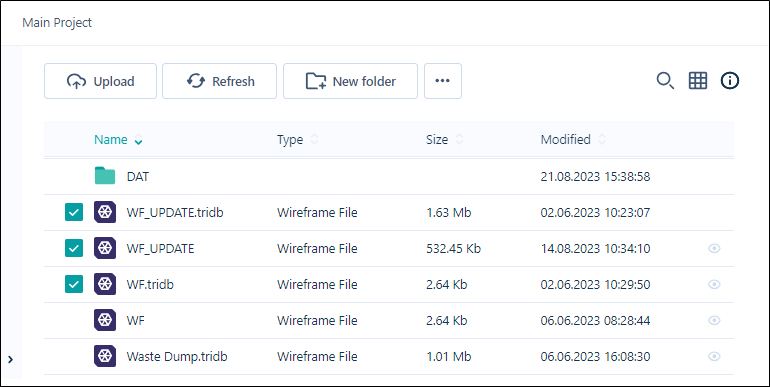
Task: Click the DAT folder icon
Action: pos(105,176)
